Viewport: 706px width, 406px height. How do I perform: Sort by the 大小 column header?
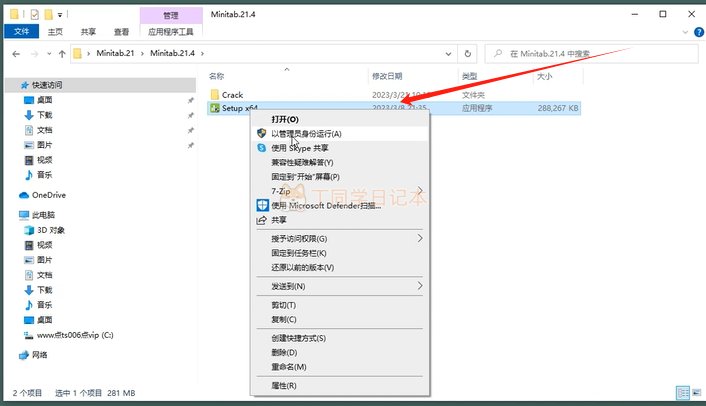click(544, 77)
